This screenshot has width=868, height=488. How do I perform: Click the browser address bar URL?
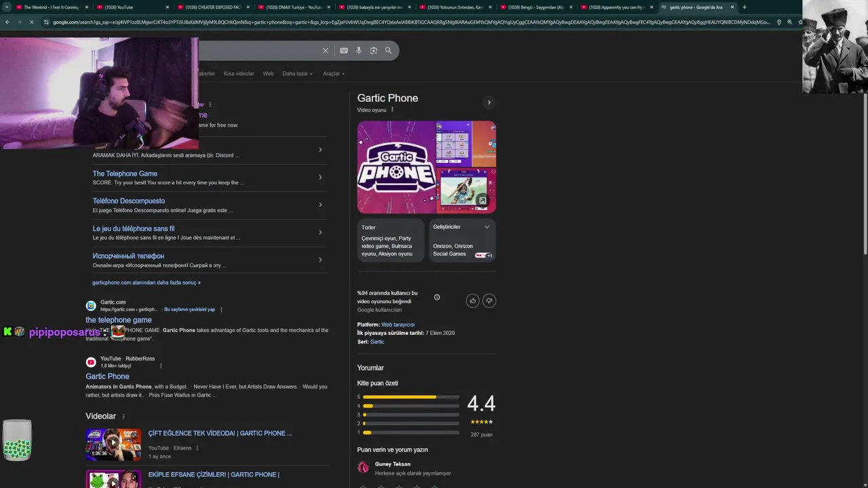click(411, 22)
